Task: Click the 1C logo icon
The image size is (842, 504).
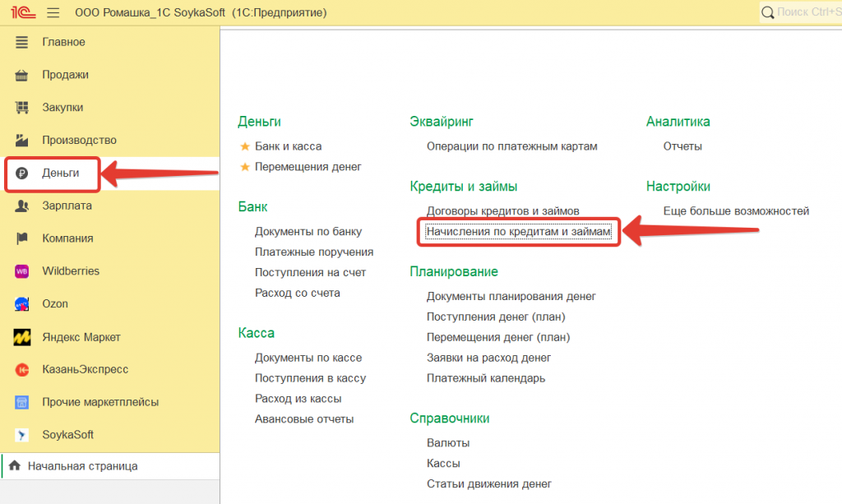Action: click(x=21, y=13)
